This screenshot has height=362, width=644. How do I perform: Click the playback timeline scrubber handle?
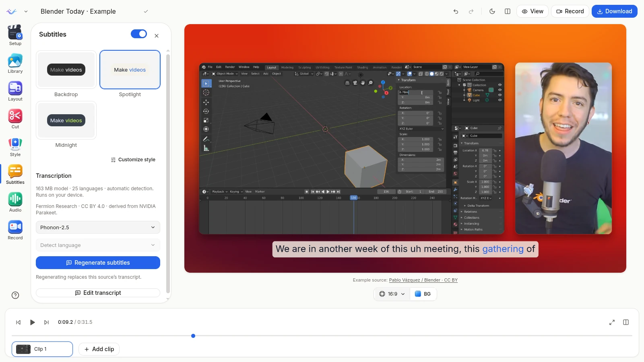click(x=193, y=336)
